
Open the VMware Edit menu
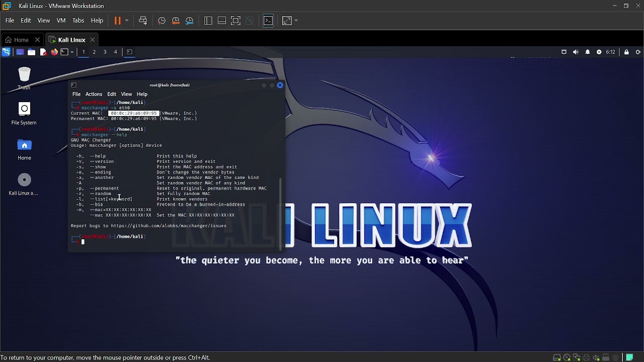point(26,21)
